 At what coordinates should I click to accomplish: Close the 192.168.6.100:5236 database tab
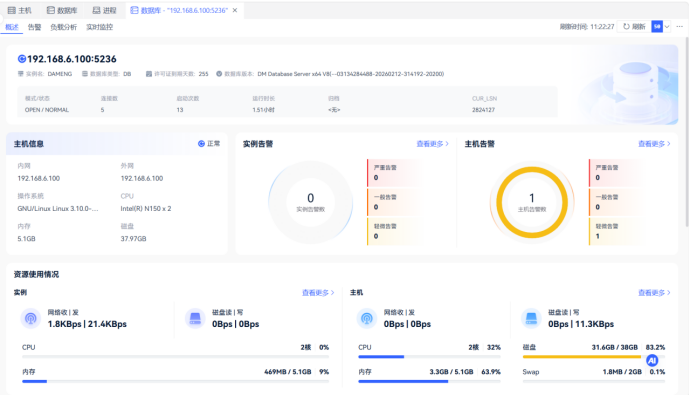click(x=235, y=10)
